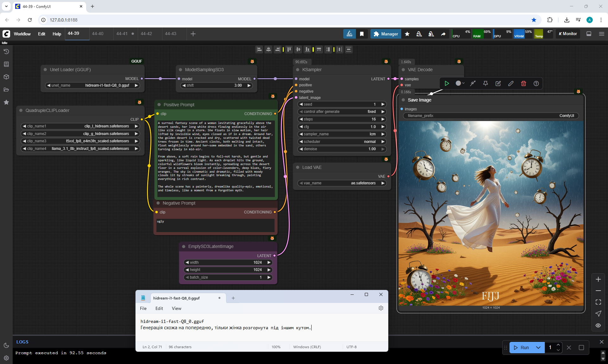Switch to the 44-42 workflow tab
The width and height of the screenshot is (608, 364).
[x=146, y=34]
